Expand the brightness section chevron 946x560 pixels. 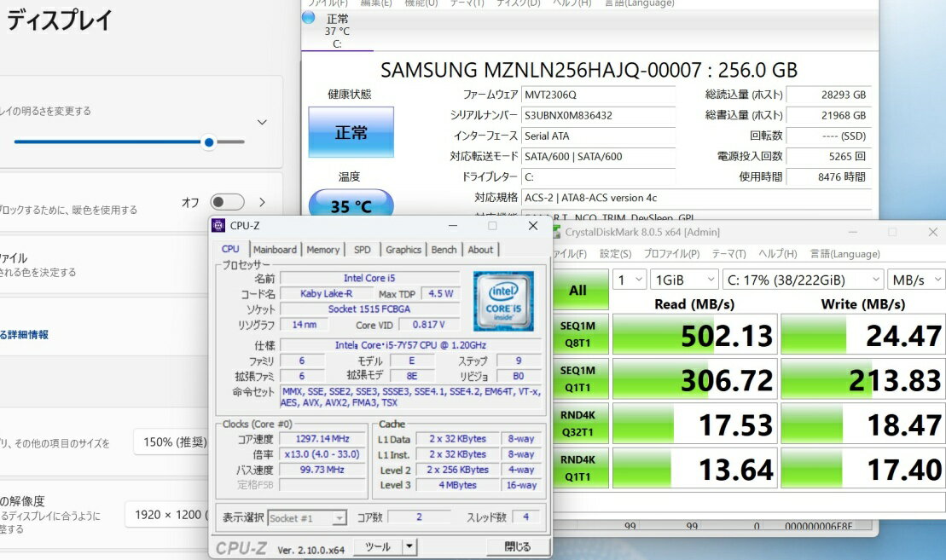click(x=262, y=123)
